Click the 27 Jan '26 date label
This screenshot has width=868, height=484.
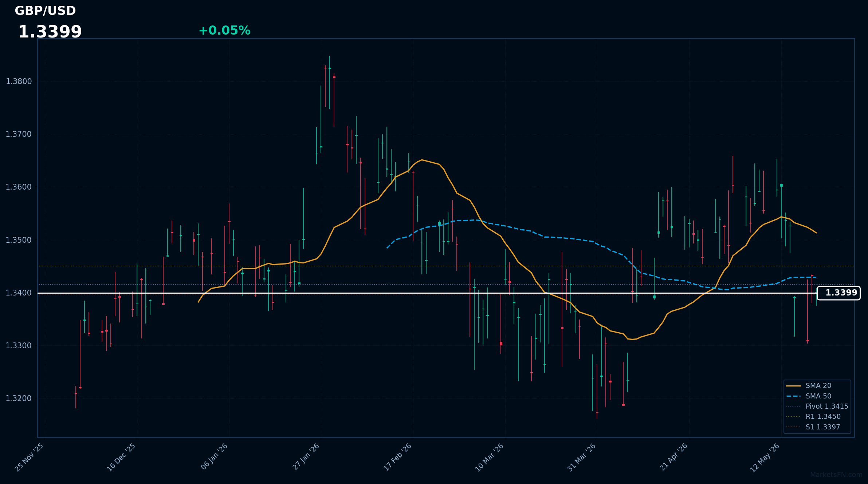click(306, 457)
